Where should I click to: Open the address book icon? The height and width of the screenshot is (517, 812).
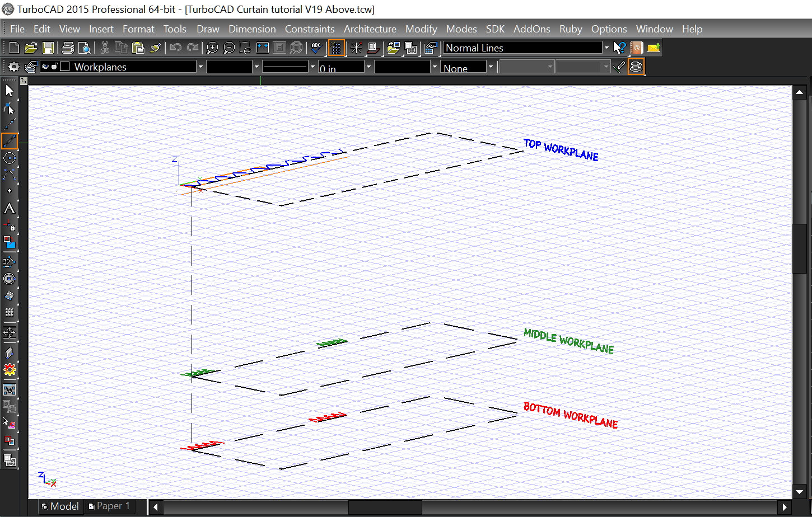click(x=636, y=48)
